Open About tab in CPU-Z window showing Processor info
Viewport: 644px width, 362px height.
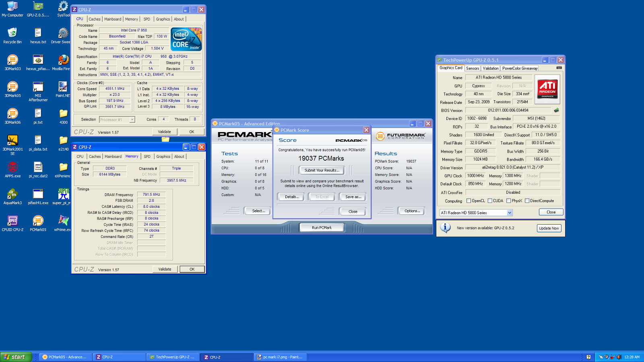[x=179, y=19]
